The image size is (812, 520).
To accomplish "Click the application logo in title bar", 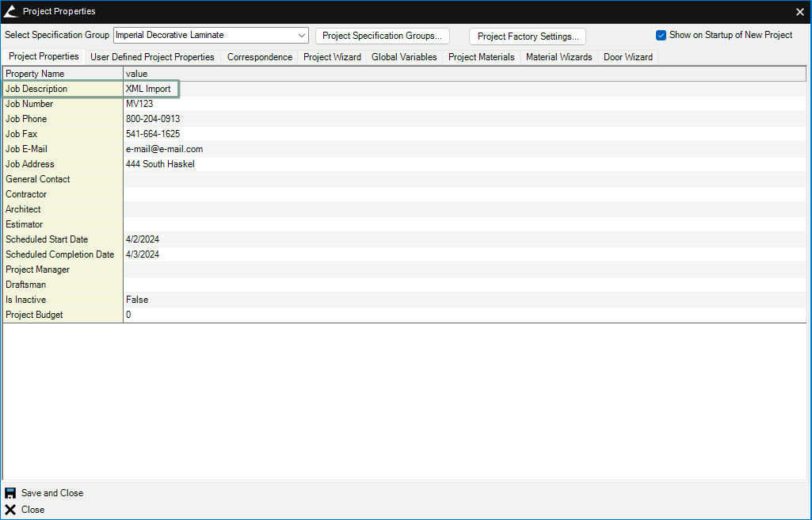I will (x=10, y=11).
